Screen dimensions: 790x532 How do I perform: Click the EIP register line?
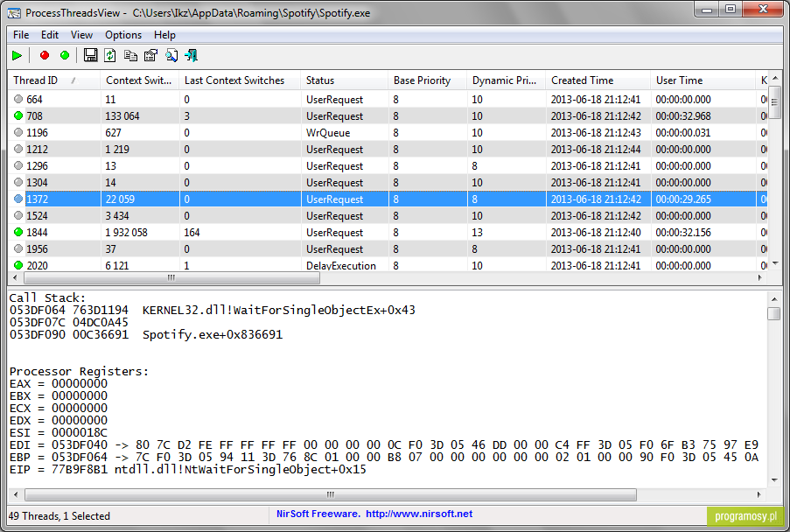188,470
